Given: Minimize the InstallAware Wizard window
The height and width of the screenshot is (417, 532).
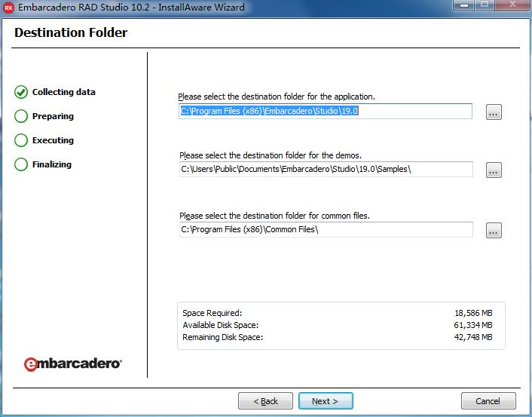Looking at the screenshot, I should [x=464, y=5].
